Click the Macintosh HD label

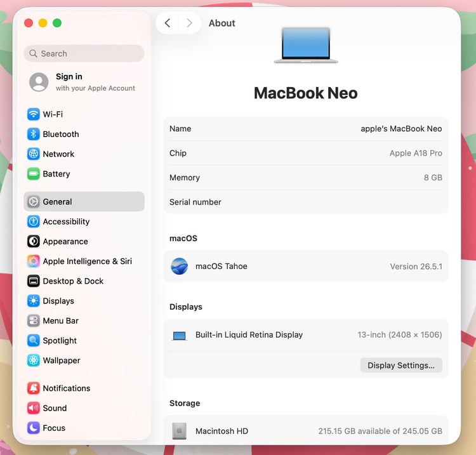[221, 431]
